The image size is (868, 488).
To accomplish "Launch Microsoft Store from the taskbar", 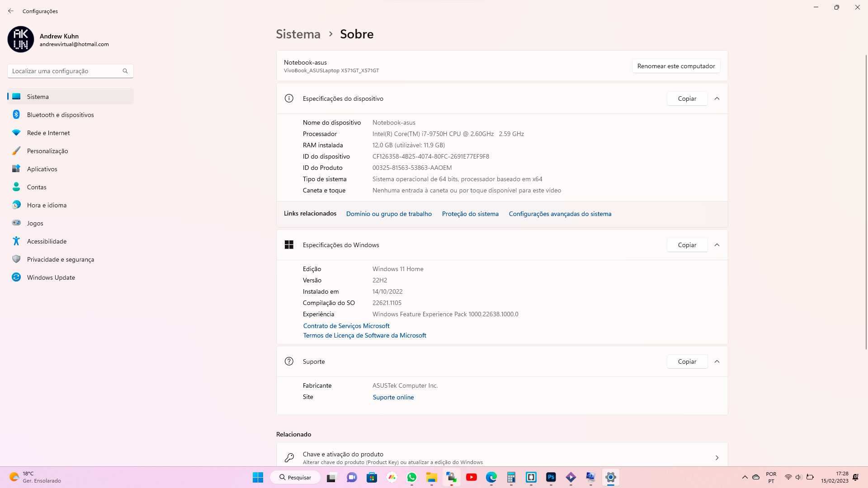I will (x=372, y=477).
